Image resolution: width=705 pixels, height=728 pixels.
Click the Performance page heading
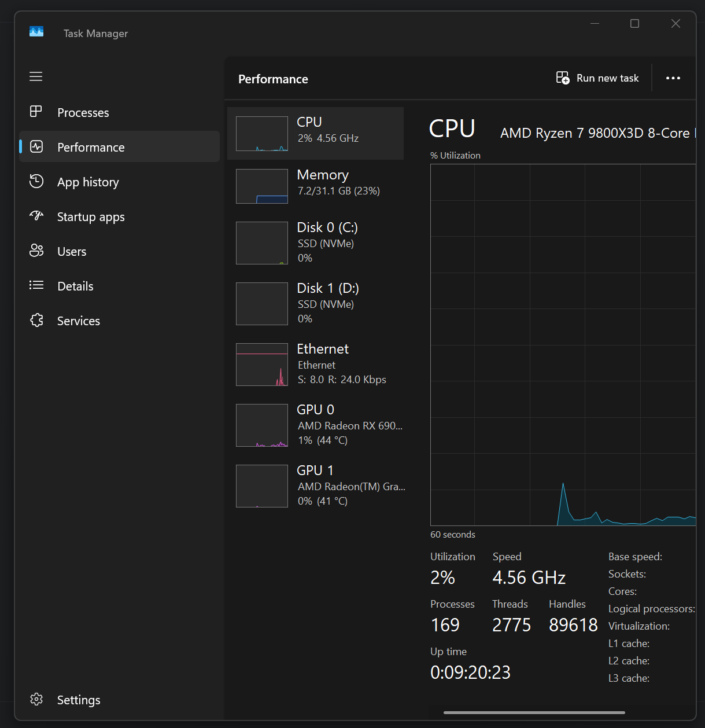pyautogui.click(x=273, y=79)
